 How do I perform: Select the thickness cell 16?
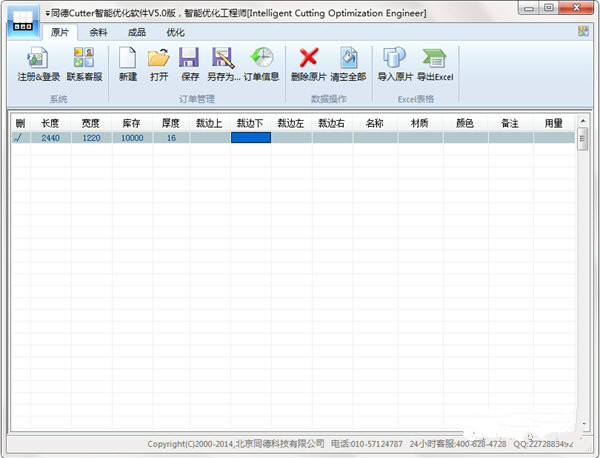pos(171,138)
